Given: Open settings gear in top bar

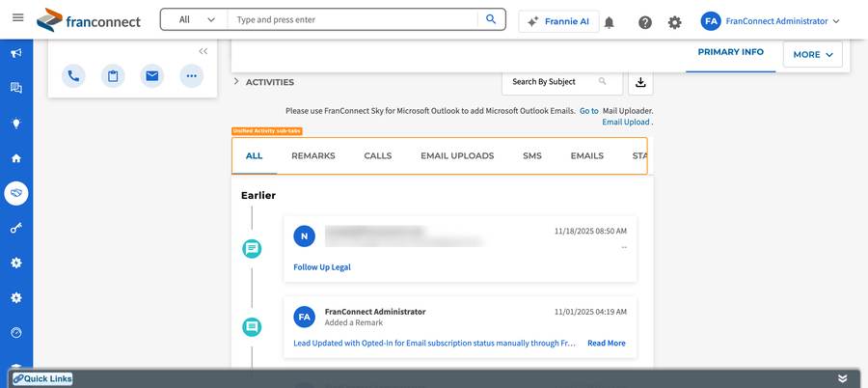Looking at the screenshot, I should (x=674, y=22).
